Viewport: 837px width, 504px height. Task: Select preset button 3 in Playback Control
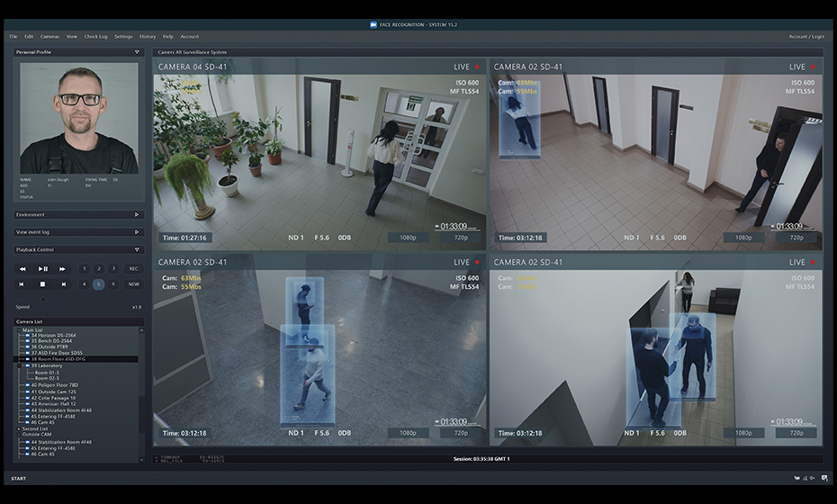(112, 268)
